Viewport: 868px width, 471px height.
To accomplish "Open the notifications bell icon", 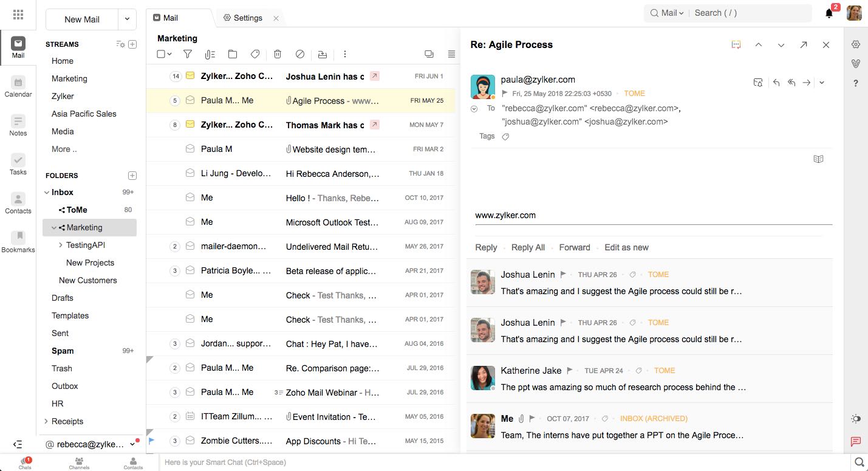I will point(829,13).
